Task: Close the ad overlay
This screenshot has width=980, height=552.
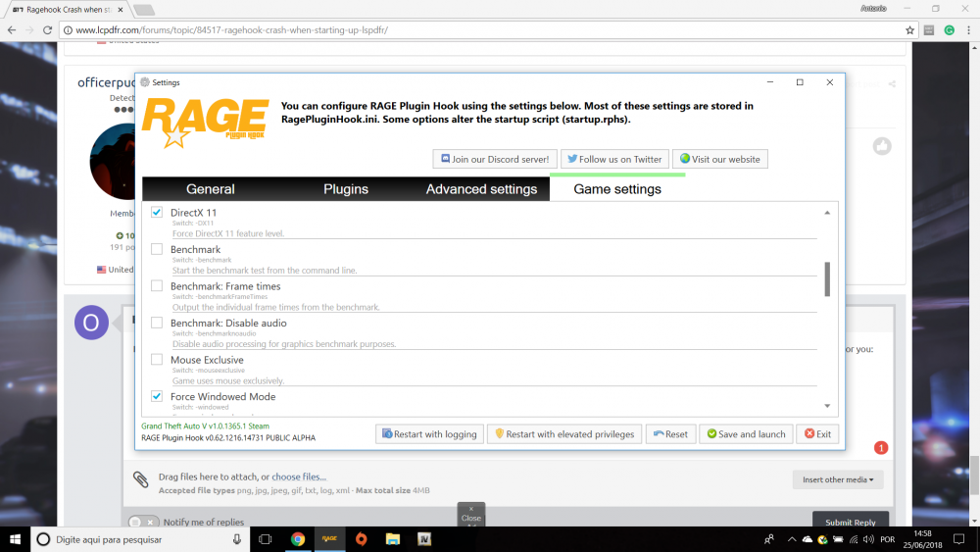Action: (471, 514)
